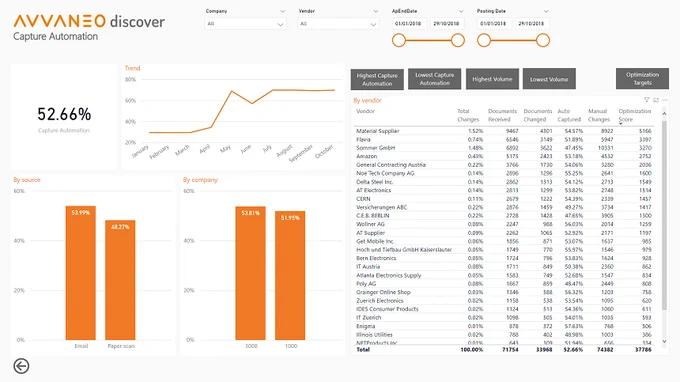This screenshot has width=680, height=382.
Task: Expand the Company slicer header chevron
Action: (x=283, y=11)
